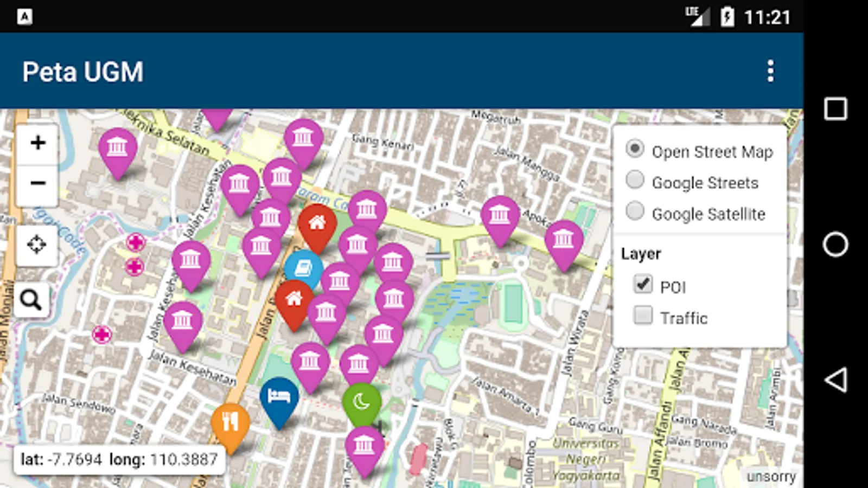Tap the Peta UGM app title
Image resolution: width=868 pixels, height=488 pixels.
pyautogui.click(x=83, y=72)
